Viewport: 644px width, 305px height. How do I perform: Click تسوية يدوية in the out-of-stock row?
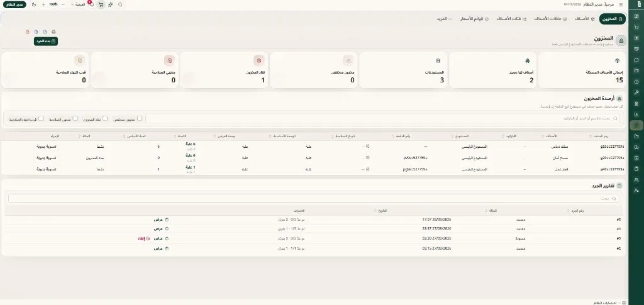pyautogui.click(x=46, y=158)
